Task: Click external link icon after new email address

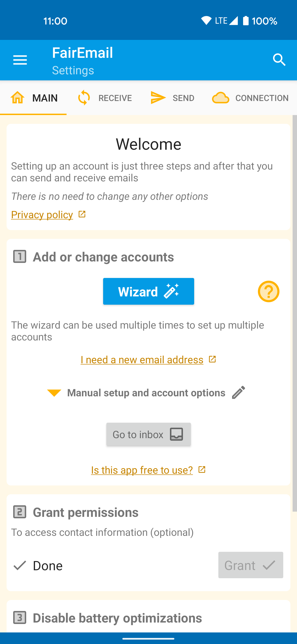Action: (212, 359)
